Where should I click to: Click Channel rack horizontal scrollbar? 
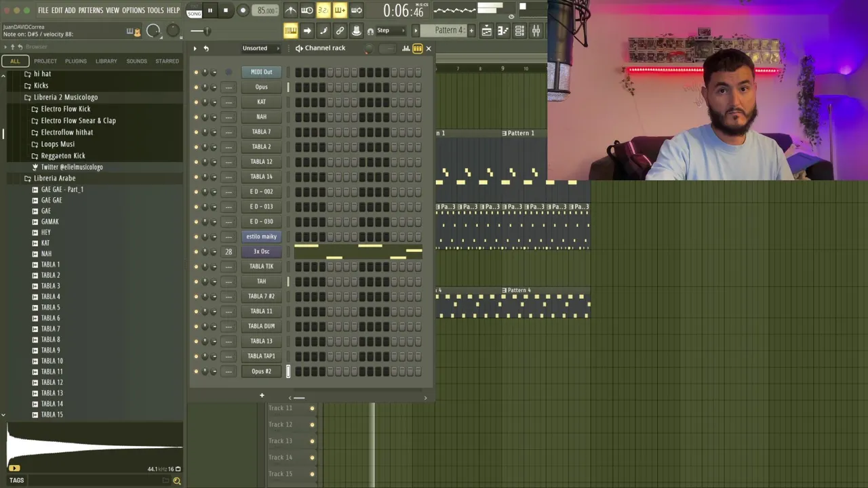[298, 398]
